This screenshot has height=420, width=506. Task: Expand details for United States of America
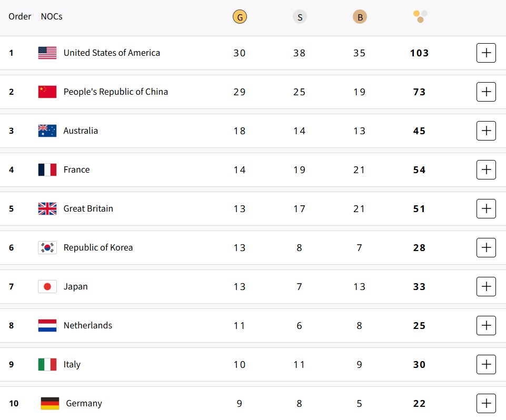(x=486, y=53)
